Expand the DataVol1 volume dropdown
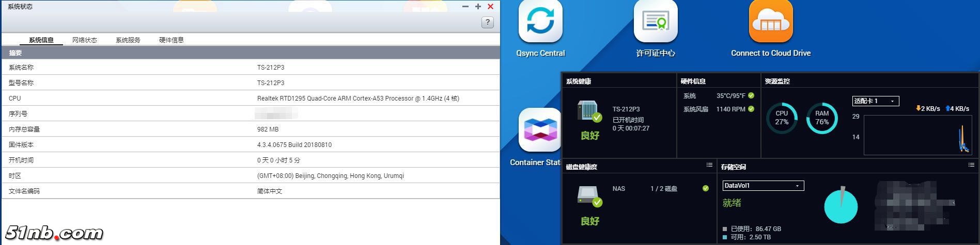 tap(763, 186)
